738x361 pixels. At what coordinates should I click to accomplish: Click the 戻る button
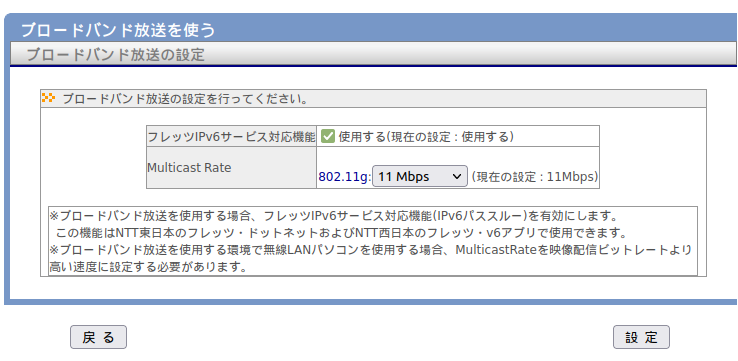[x=98, y=337]
